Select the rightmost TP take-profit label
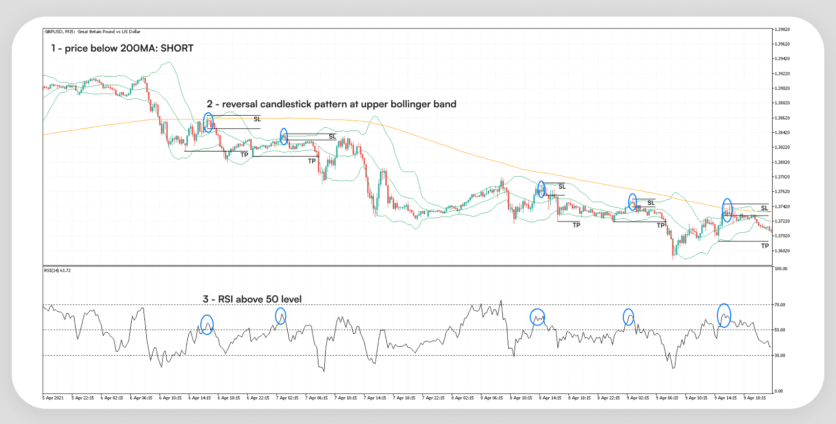Screen dimensions: 836x424 765,245
